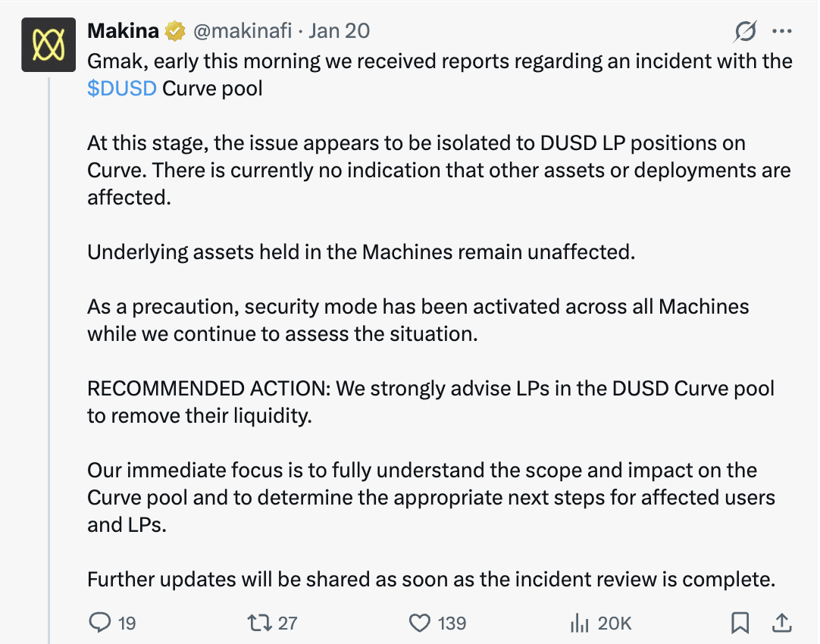Click the Makina display name

coord(124,30)
